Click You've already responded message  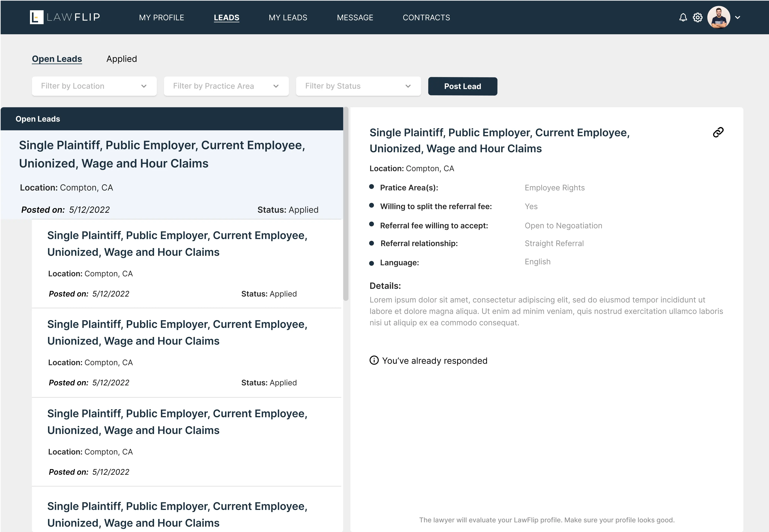(435, 361)
